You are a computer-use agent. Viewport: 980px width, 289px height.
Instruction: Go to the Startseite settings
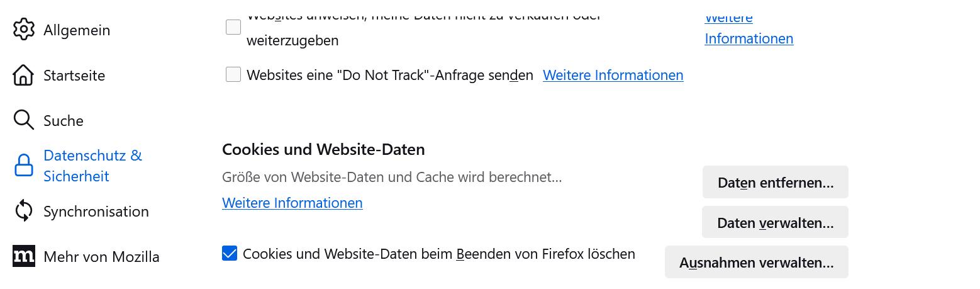74,76
